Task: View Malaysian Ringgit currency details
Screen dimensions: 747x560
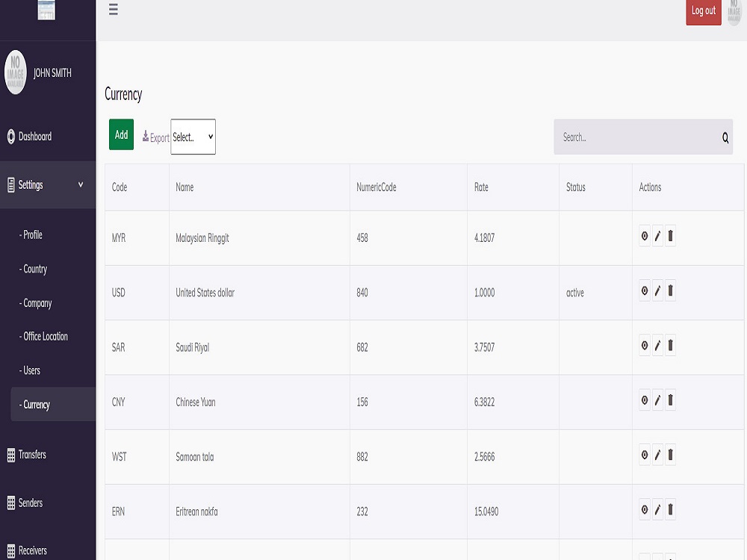Action: point(645,236)
